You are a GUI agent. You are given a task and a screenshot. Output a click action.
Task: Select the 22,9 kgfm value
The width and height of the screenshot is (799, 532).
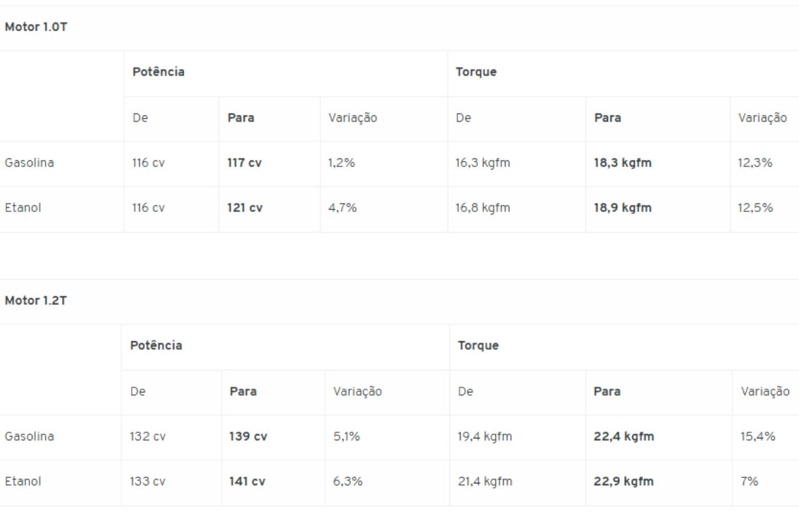(x=624, y=481)
